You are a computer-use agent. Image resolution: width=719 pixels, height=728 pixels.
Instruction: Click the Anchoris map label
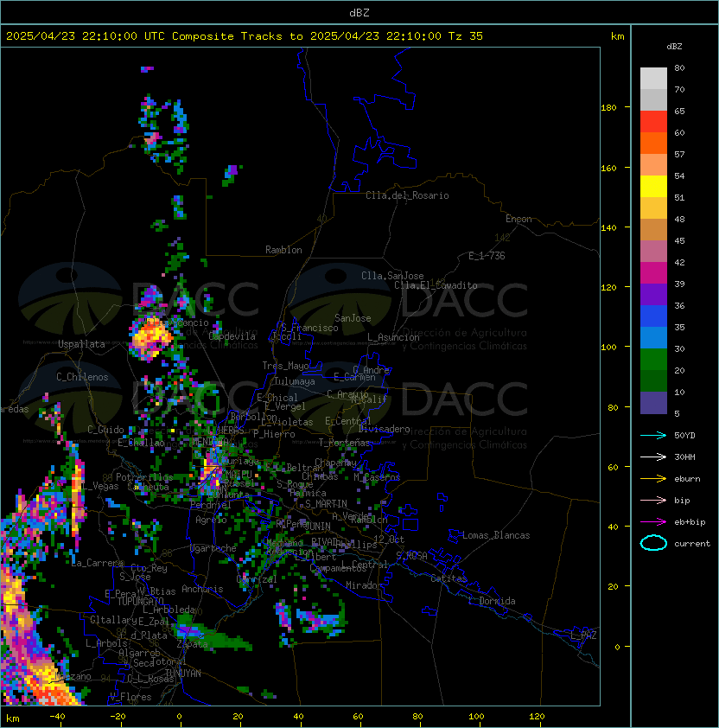pos(202,589)
